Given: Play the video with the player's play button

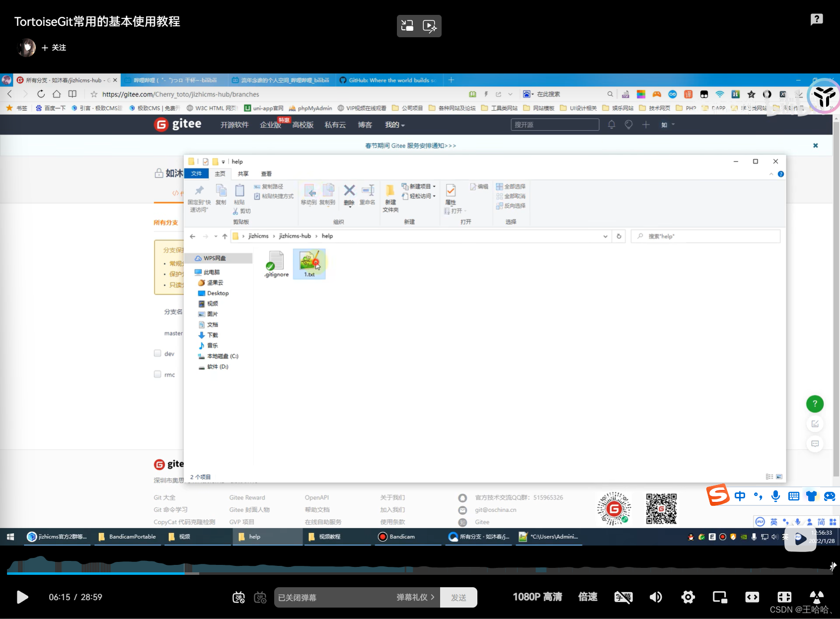Looking at the screenshot, I should click(22, 597).
